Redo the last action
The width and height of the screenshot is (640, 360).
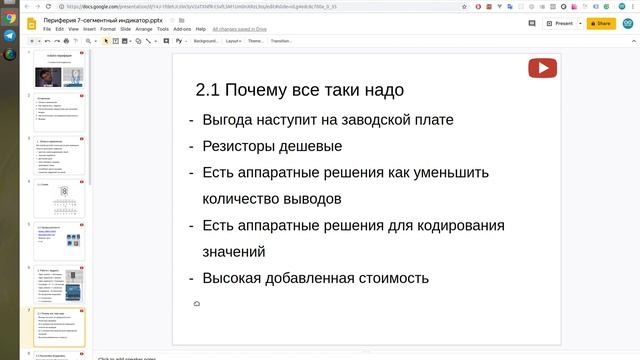57,41
